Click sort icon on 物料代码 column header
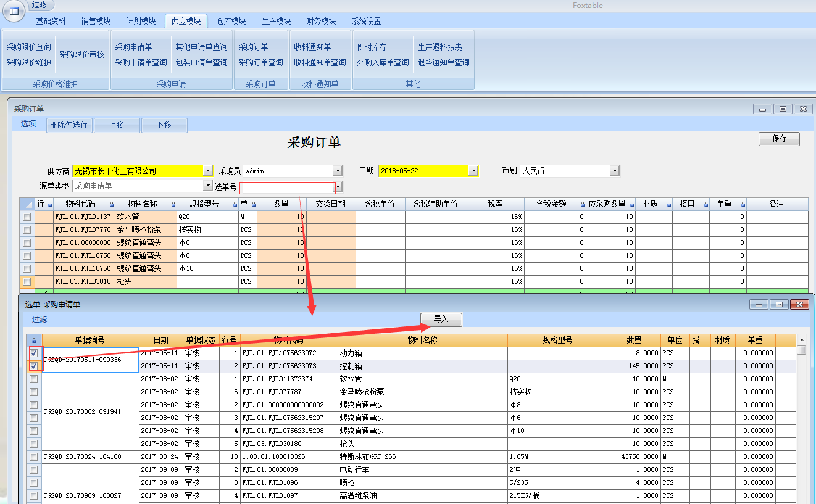Screen dimensions: 816x504 pos(111,204)
